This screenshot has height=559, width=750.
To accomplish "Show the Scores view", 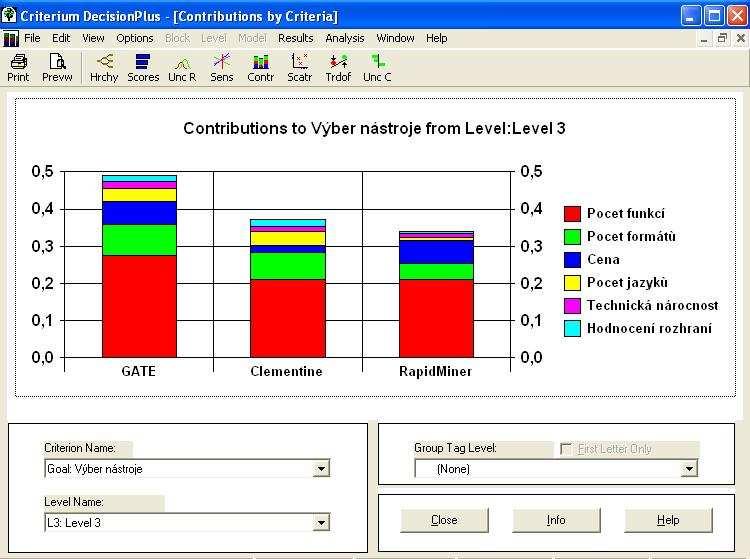I will (143, 68).
